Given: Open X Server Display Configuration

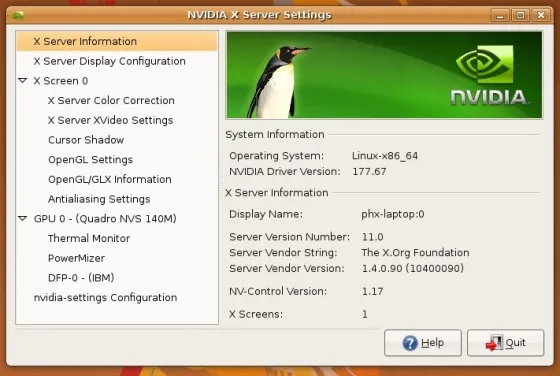Looking at the screenshot, I should pos(109,61).
